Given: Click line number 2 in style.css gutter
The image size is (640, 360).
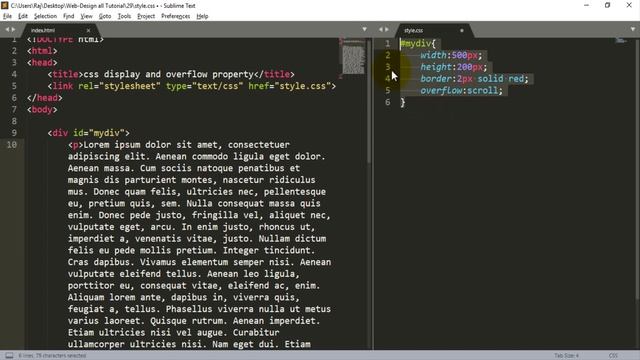Looking at the screenshot, I should point(387,55).
